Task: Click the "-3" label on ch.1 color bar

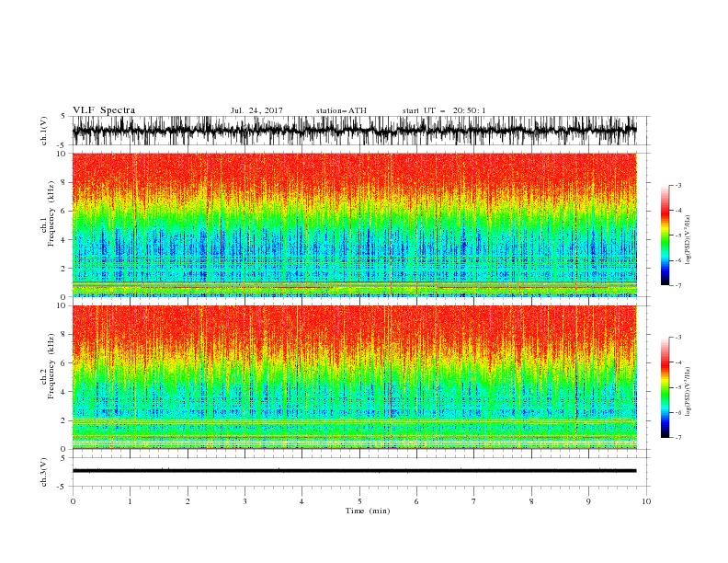Action: point(678,185)
